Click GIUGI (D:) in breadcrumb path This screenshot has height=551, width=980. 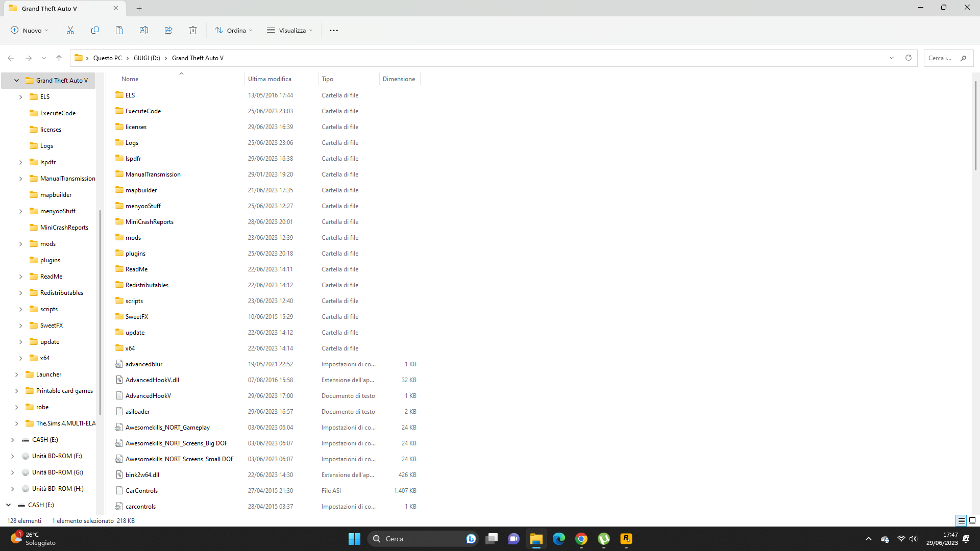coord(147,58)
